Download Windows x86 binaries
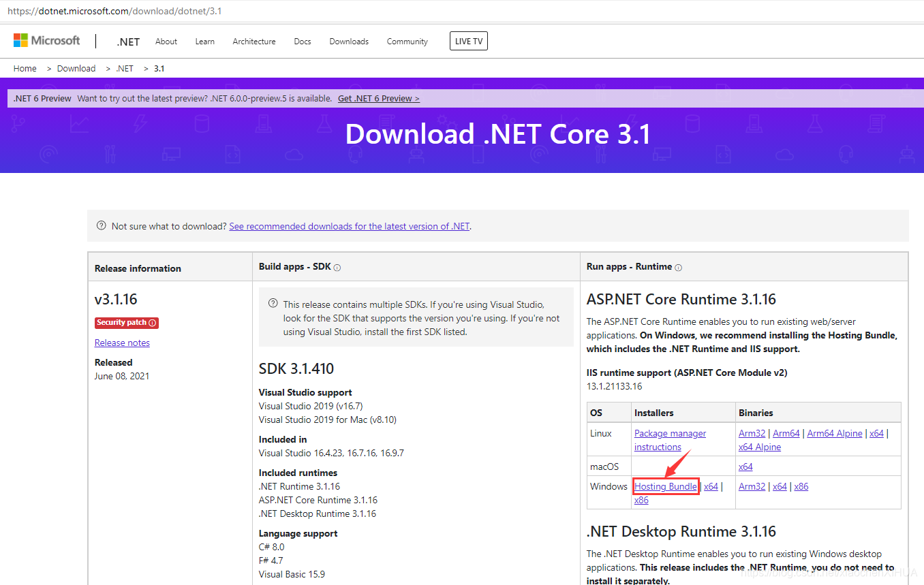Viewport: 924px width, 585px height. [x=801, y=486]
